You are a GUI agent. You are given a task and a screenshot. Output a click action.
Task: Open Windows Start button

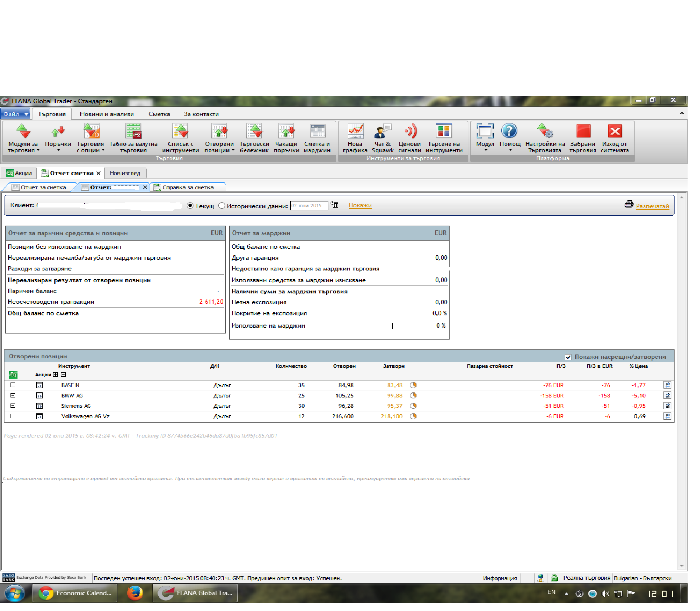click(x=14, y=593)
